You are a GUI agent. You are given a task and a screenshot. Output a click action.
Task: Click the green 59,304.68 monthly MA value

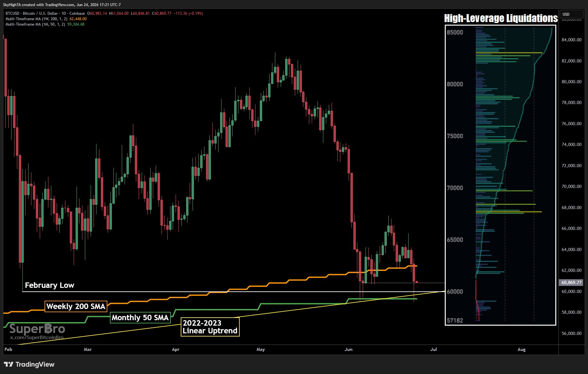(76, 24)
